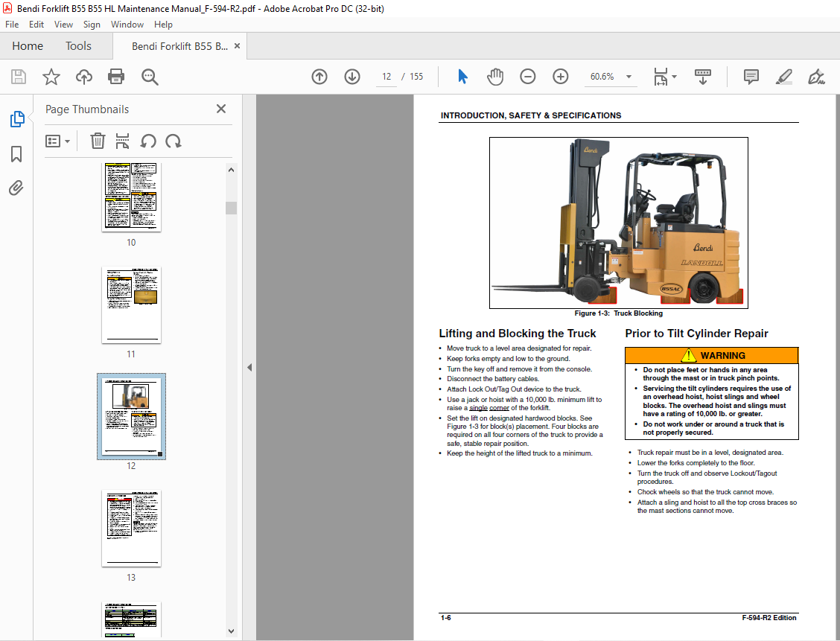Click the thumbnail pane scrollbar handle

(231, 208)
